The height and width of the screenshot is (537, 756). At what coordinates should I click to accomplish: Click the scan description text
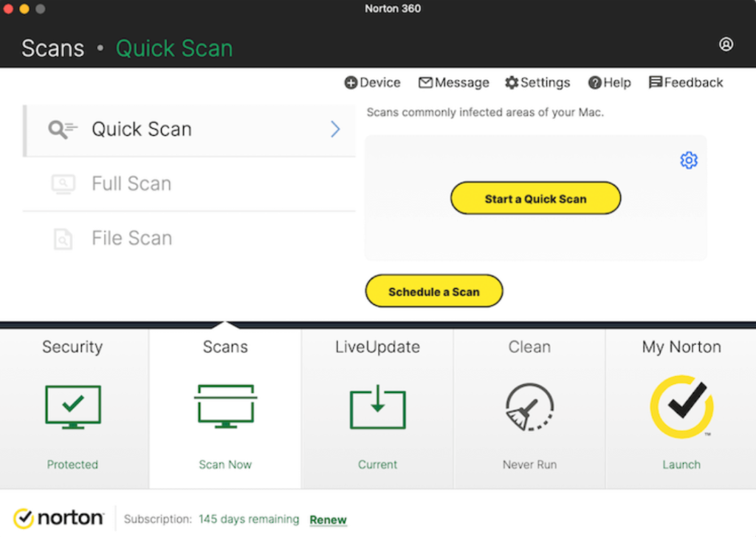point(485,112)
